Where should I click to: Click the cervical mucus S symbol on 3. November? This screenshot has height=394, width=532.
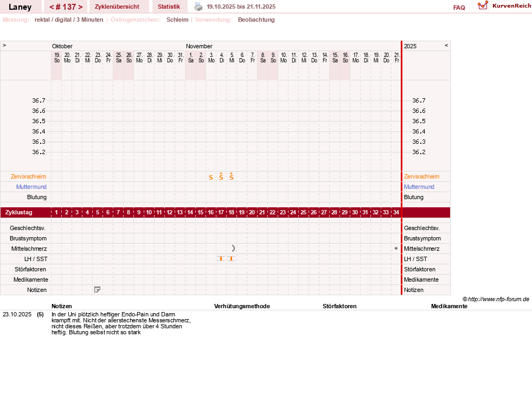pos(211,177)
